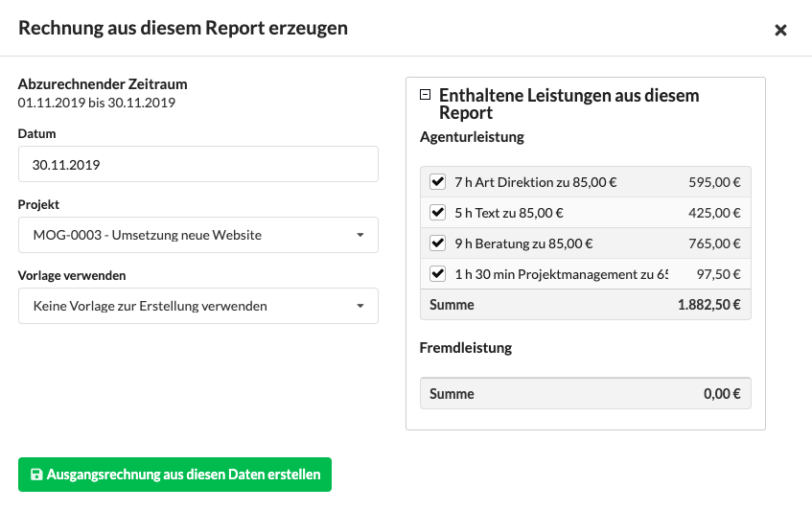The width and height of the screenshot is (812, 510).
Task: Close the invoice creation dialog
Action: [x=780, y=31]
